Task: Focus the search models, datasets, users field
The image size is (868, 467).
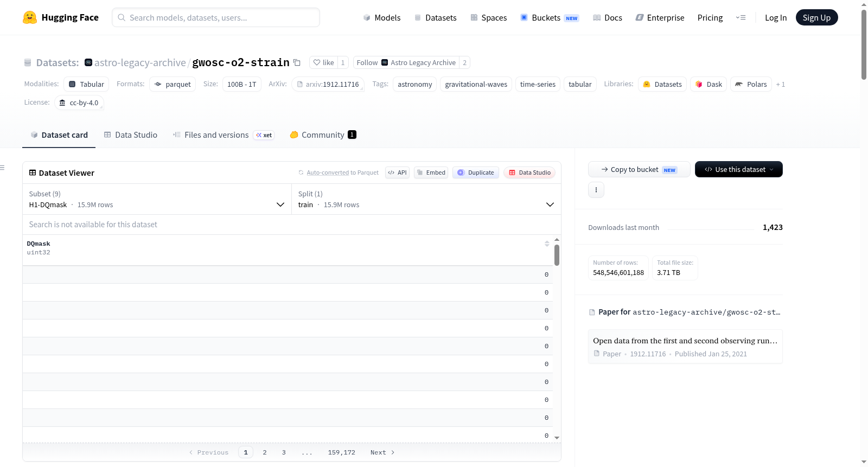Action: 216,17
